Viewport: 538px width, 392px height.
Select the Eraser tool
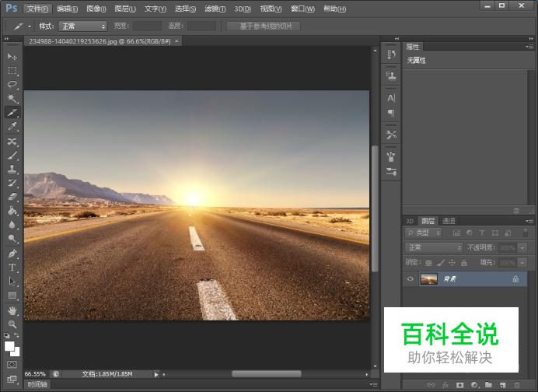click(12, 197)
